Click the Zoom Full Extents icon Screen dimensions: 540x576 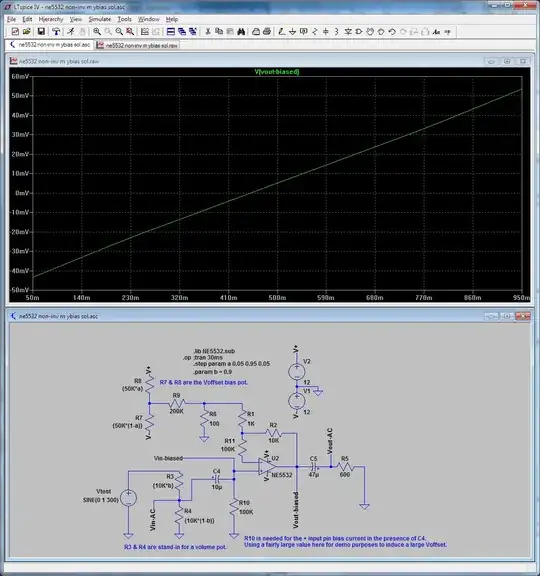click(x=130, y=32)
